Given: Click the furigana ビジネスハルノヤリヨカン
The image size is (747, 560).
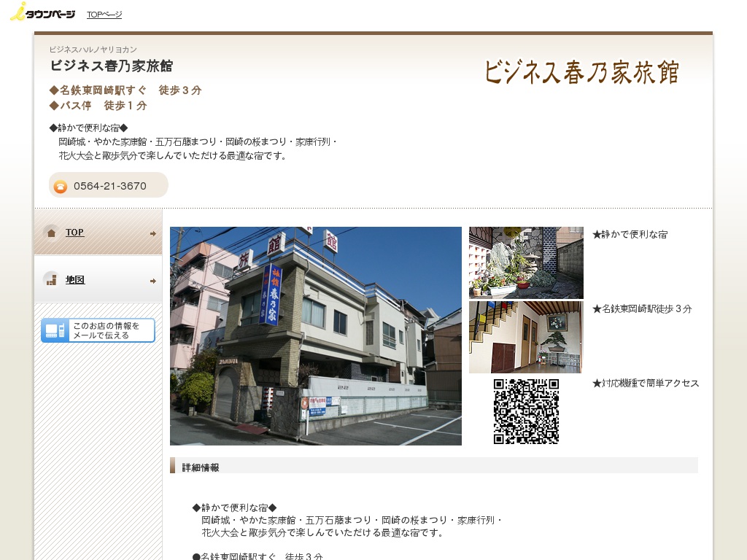Looking at the screenshot, I should click(93, 50).
